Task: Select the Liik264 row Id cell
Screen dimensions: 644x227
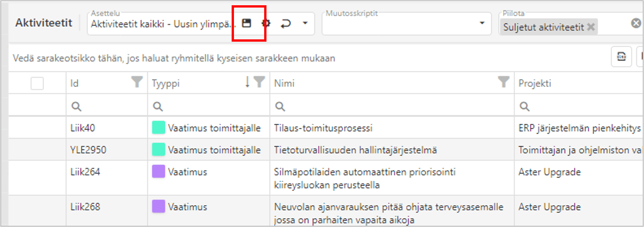Action: tap(85, 172)
